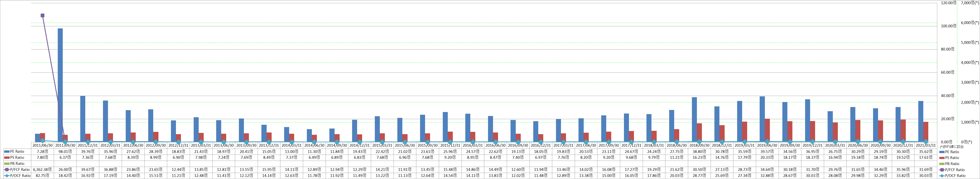The image size is (980, 179).
Task: Click the 7.80倍 PS cell for 2011/06/30
Action: click(x=43, y=157)
